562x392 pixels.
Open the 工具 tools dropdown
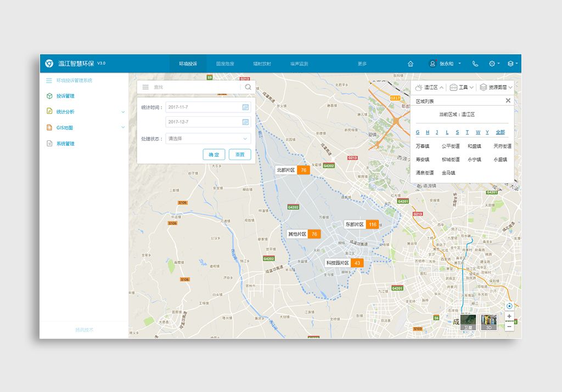click(462, 87)
